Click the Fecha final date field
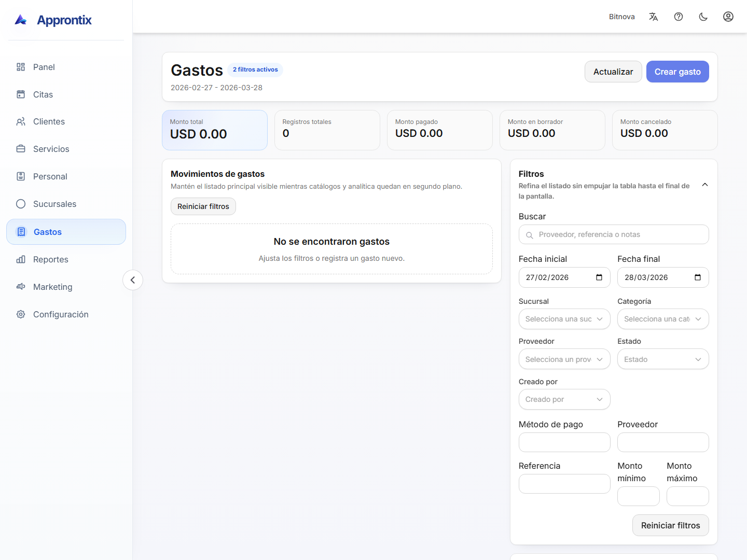This screenshot has height=560, width=747. click(x=663, y=277)
